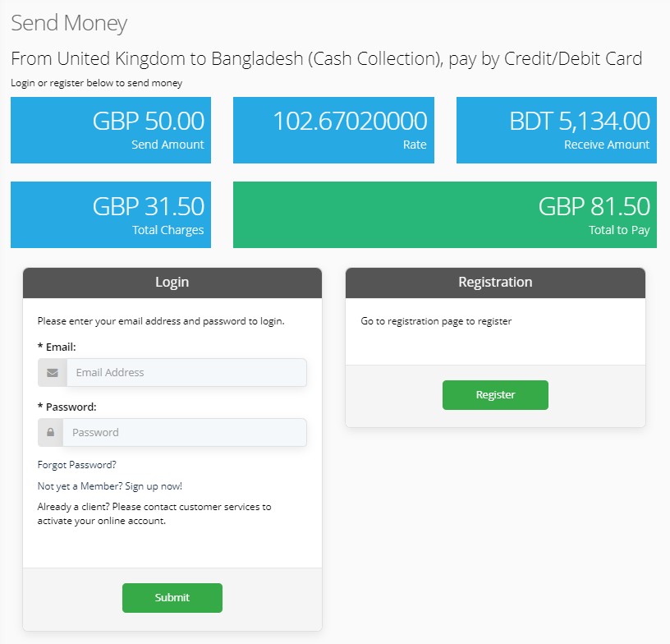Submit the login form
The height and width of the screenshot is (644, 670).
(x=172, y=598)
